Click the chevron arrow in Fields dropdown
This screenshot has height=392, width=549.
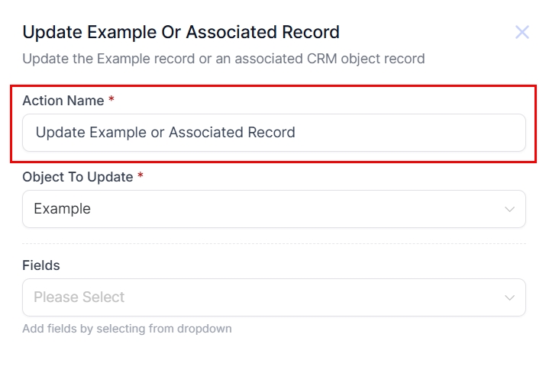(509, 298)
